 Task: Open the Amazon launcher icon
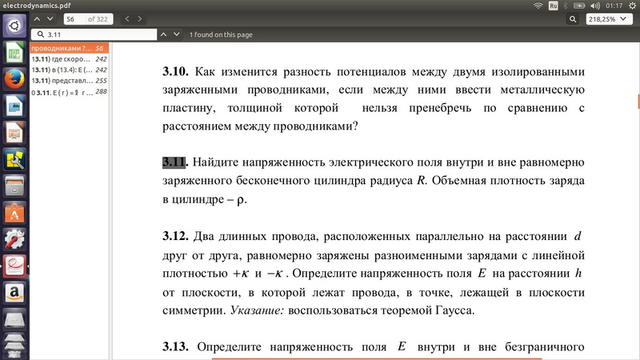tap(15, 292)
